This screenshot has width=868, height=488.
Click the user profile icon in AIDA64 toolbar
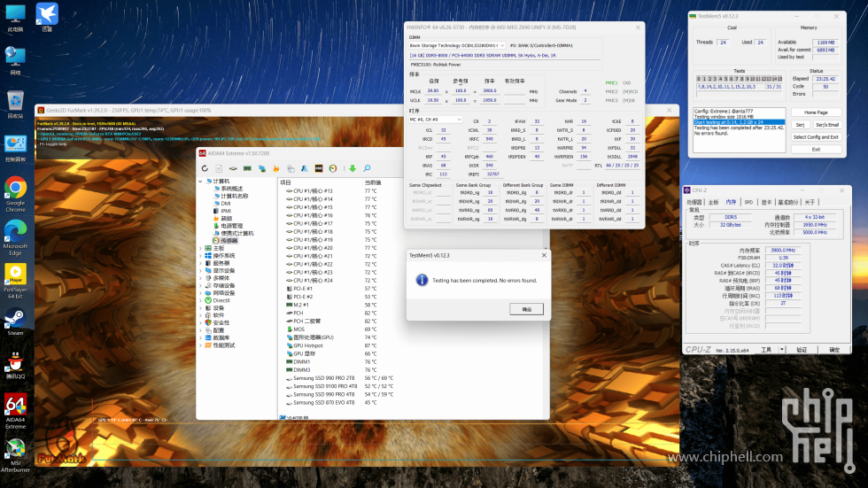305,168
